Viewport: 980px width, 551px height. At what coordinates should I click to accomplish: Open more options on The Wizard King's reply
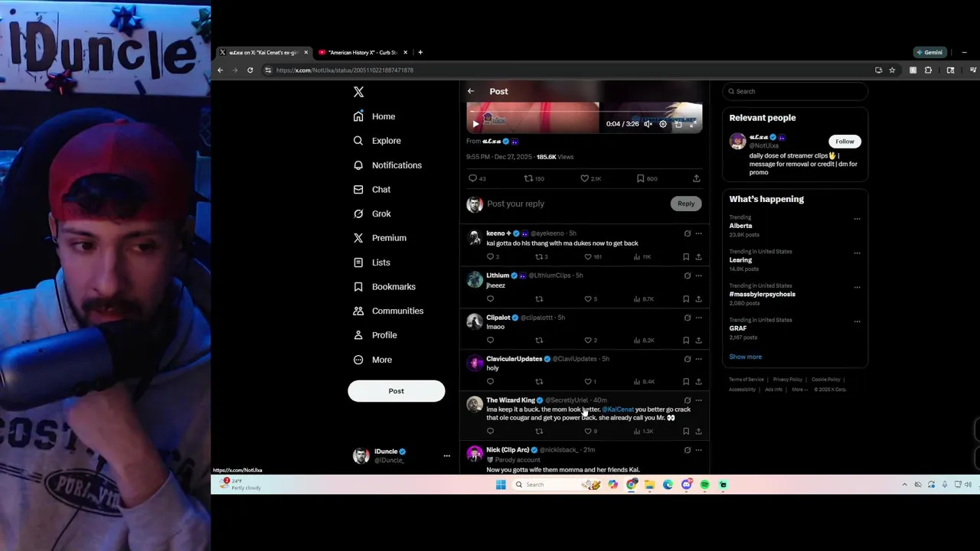[698, 400]
